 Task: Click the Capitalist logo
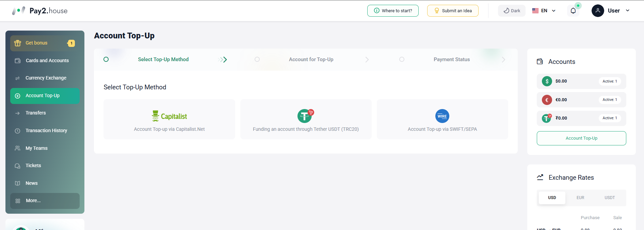click(169, 116)
